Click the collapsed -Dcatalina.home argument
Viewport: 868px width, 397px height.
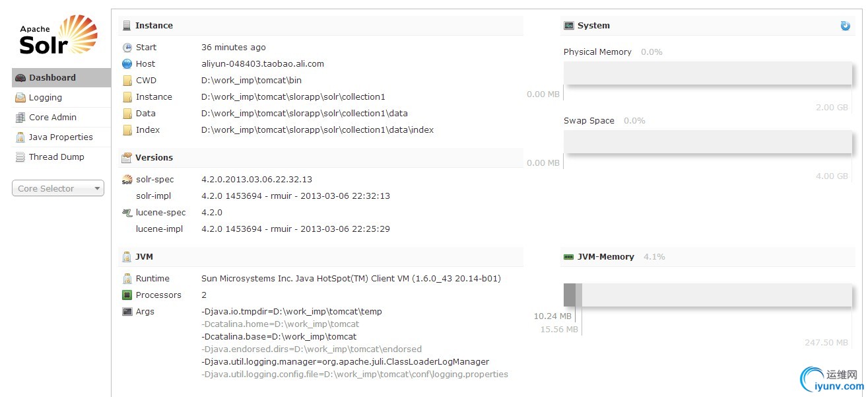click(280, 324)
